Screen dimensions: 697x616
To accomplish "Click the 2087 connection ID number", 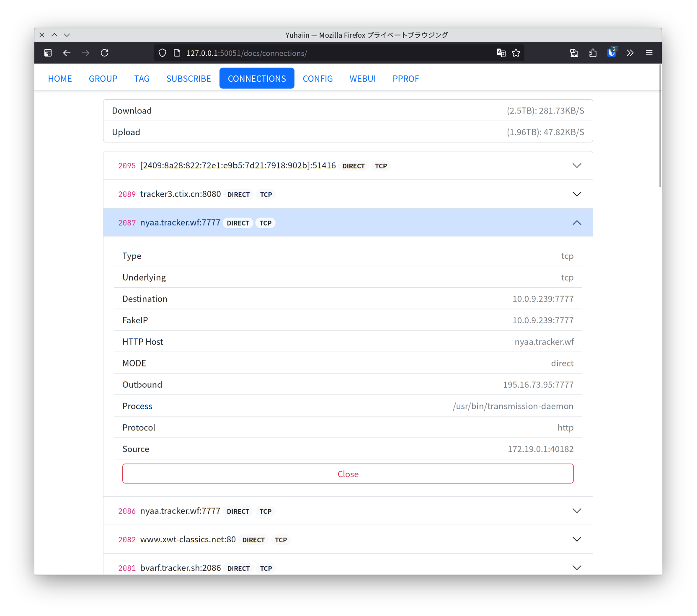I will (x=127, y=223).
